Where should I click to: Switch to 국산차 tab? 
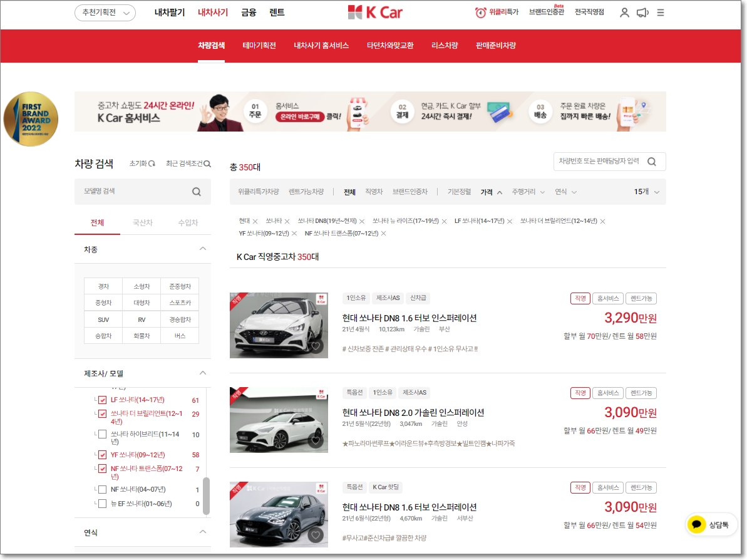click(x=142, y=222)
